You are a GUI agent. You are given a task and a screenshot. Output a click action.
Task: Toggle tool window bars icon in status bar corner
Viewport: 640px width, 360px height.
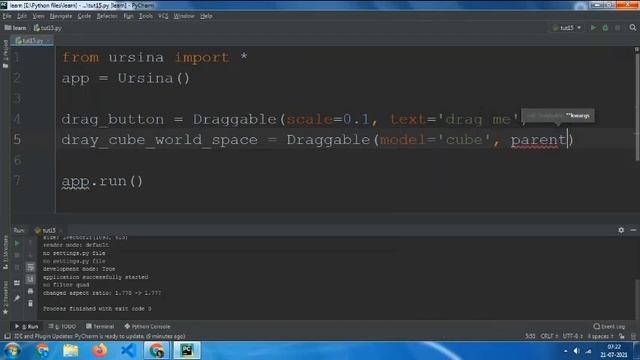(7, 336)
